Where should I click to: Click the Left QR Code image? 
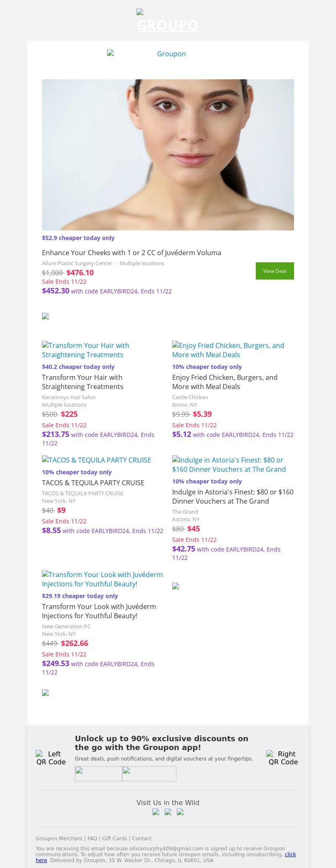(x=51, y=758)
